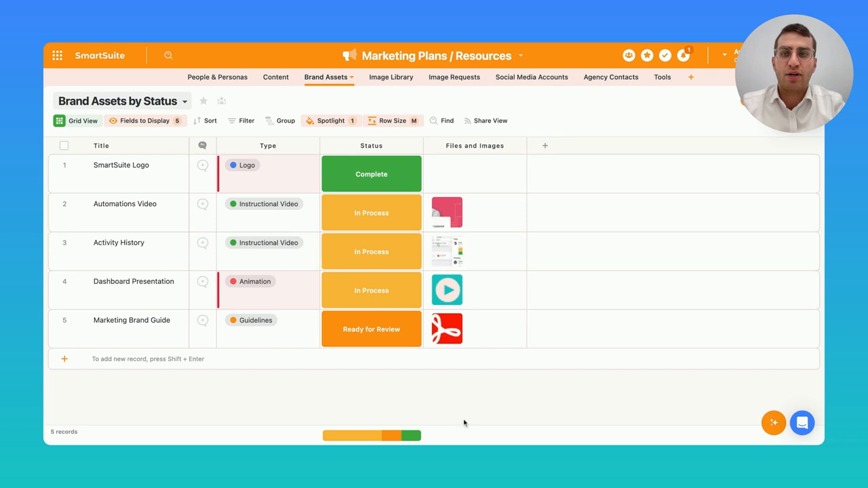Viewport: 868px width, 488px height.
Task: Click the Files and Images column header
Action: (475, 146)
